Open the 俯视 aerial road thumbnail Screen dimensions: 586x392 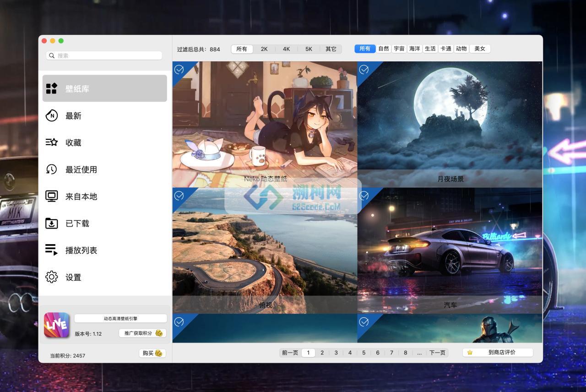[x=265, y=250]
